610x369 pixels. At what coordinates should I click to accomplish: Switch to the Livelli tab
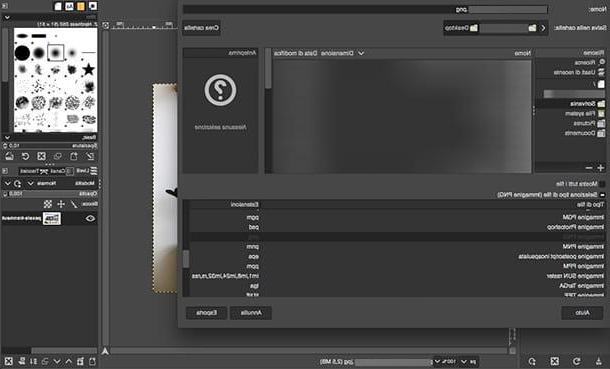click(87, 171)
